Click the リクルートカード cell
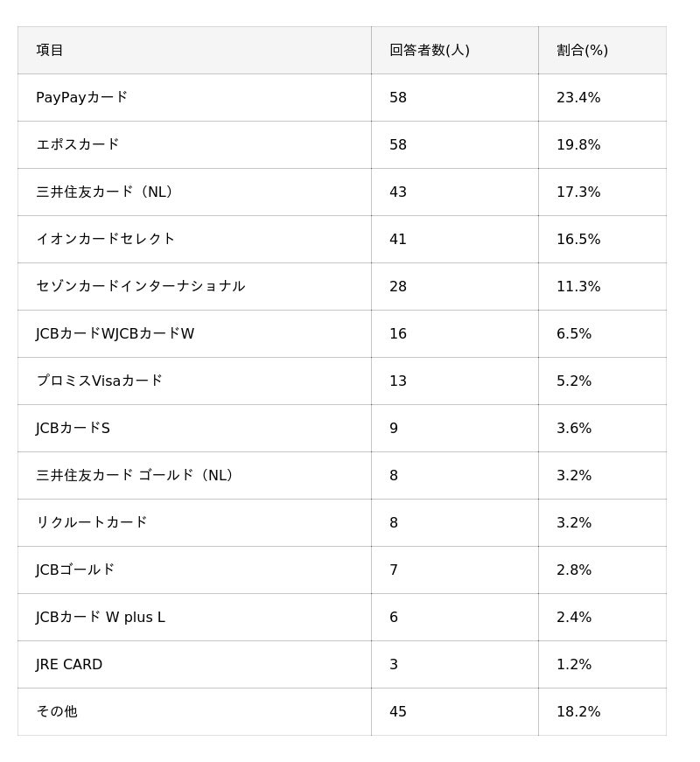700x762 pixels. pyautogui.click(x=91, y=522)
